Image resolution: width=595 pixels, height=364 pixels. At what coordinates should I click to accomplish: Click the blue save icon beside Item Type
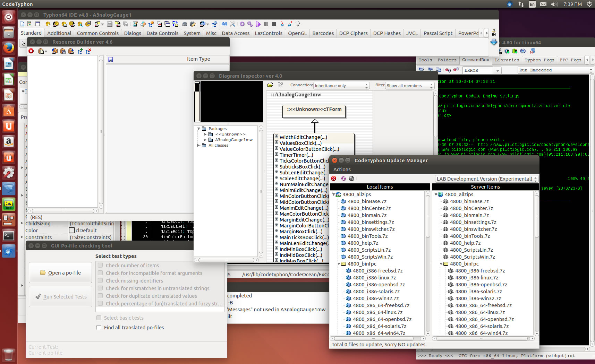111,60
